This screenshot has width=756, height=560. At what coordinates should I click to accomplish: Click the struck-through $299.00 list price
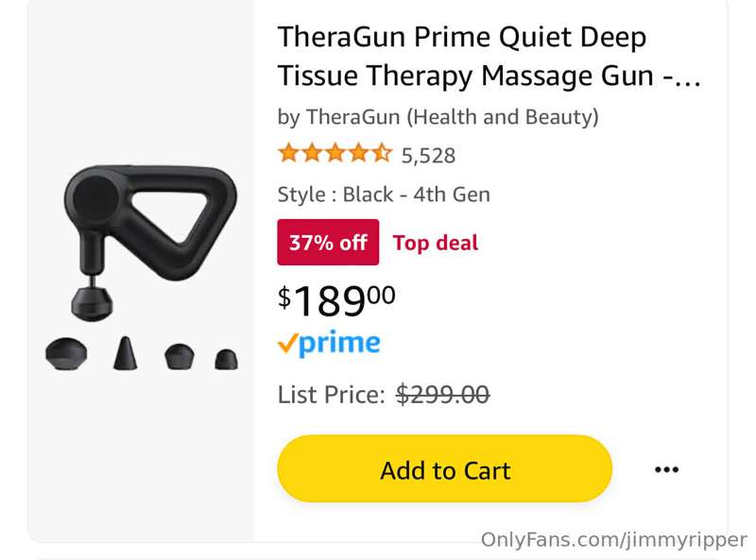(442, 395)
